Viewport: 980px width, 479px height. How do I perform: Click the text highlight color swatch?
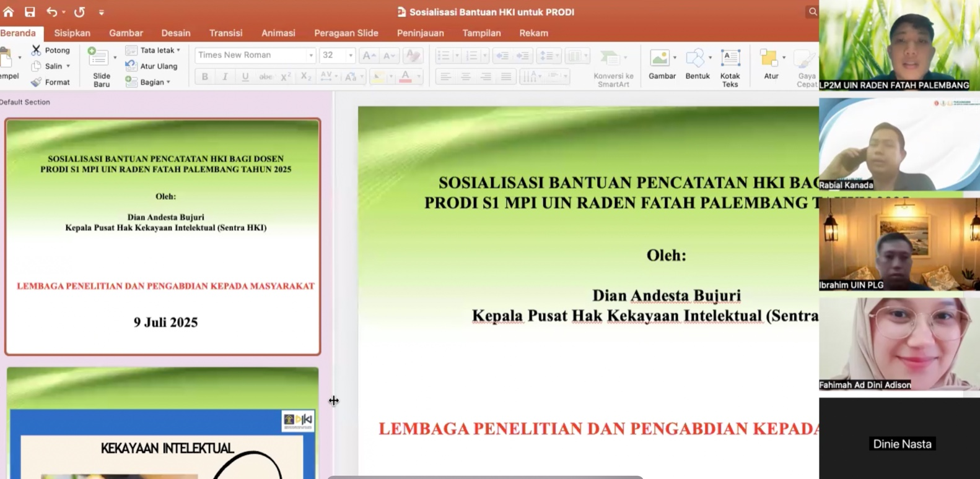(x=378, y=77)
